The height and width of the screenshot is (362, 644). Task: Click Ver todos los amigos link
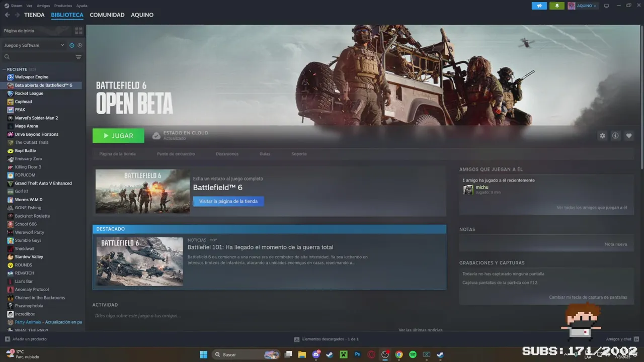pos(592,208)
